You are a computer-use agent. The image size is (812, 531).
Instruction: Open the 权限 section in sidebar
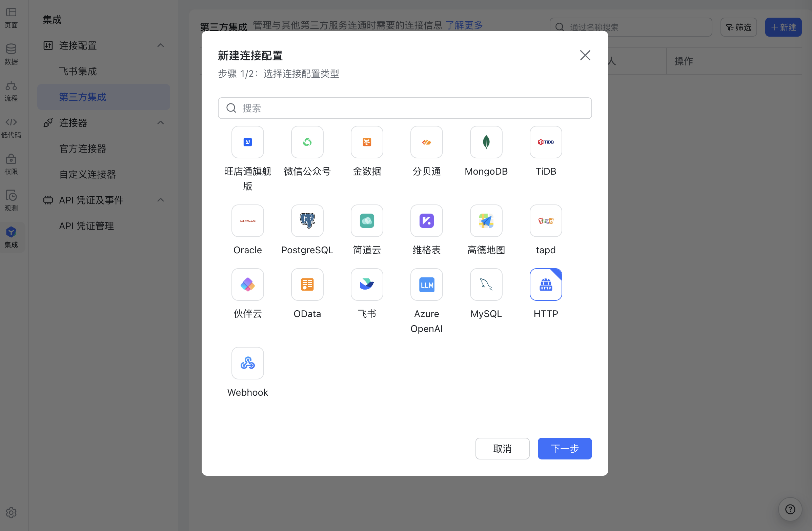tap(11, 164)
